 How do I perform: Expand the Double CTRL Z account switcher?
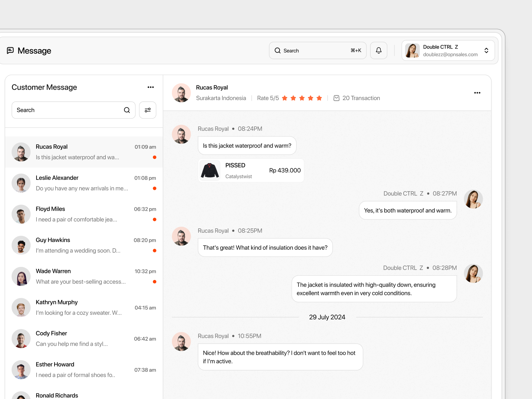tap(486, 51)
